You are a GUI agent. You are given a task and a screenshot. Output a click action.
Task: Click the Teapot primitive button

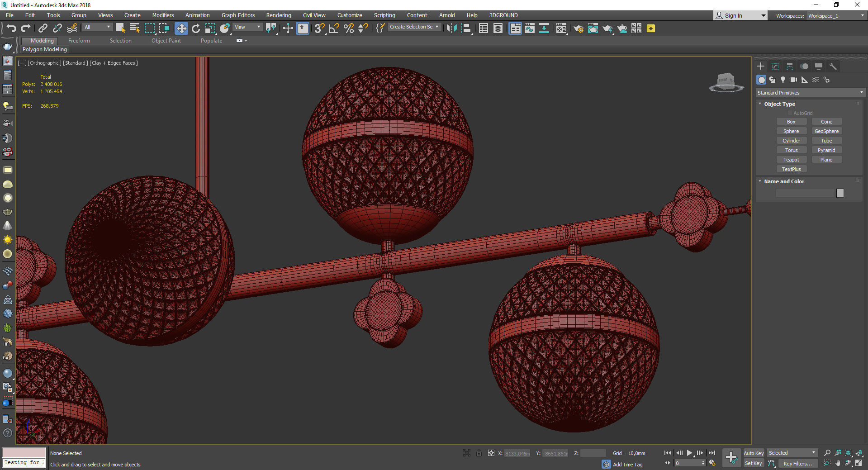point(791,160)
